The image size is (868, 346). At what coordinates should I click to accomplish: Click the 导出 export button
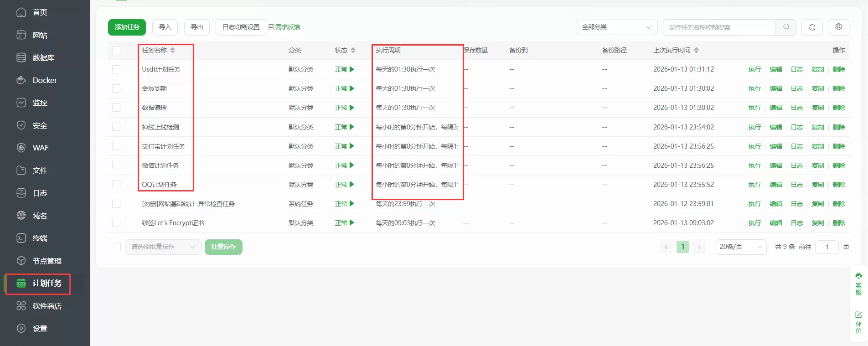(x=197, y=27)
